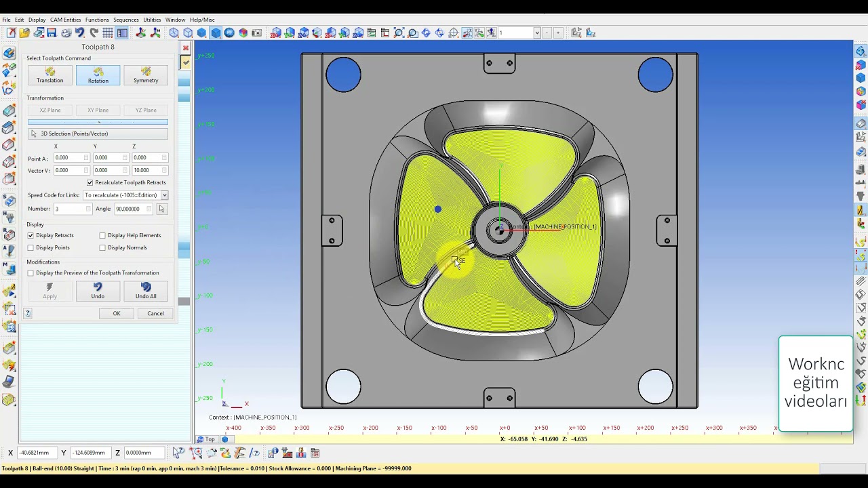The width and height of the screenshot is (868, 488).
Task: Open the CAM Entities menu
Action: click(x=65, y=20)
